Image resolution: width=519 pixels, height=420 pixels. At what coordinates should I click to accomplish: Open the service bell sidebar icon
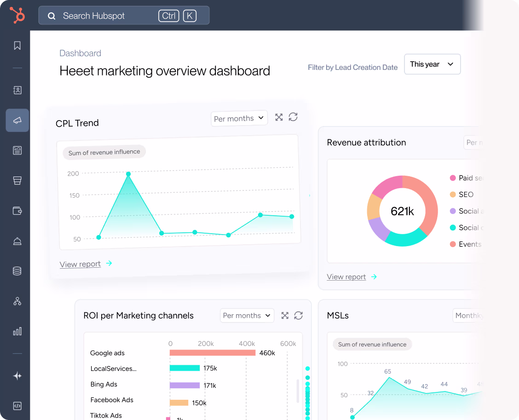pos(17,241)
